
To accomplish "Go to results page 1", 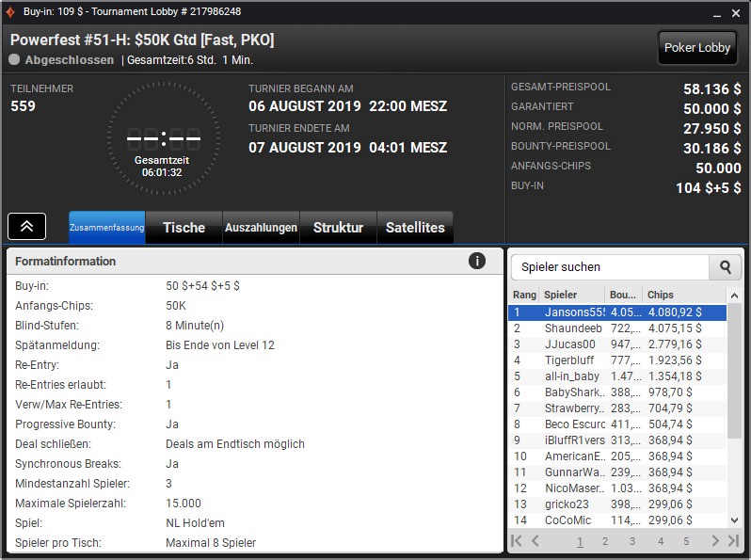I will [580, 541].
